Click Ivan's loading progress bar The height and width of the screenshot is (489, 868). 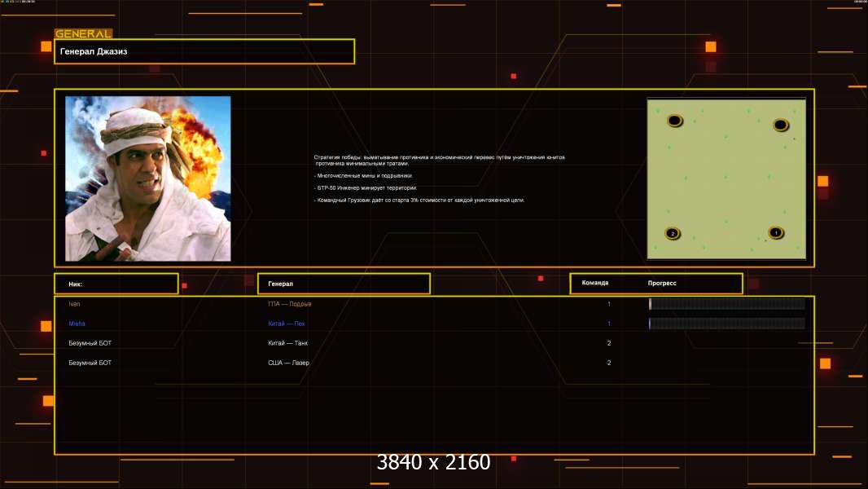click(727, 303)
